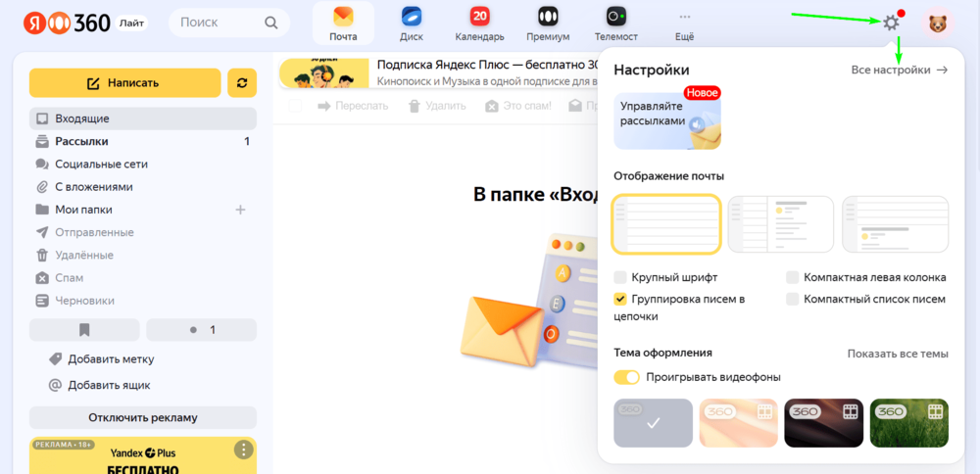
Task: Select the green grass theme
Action: point(909,423)
